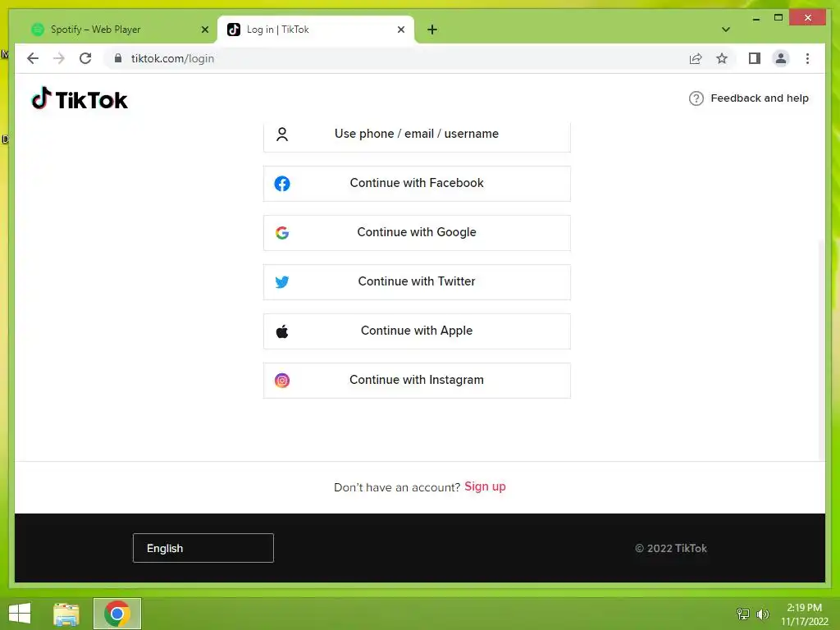Choose Use phone / email / username

click(417, 135)
